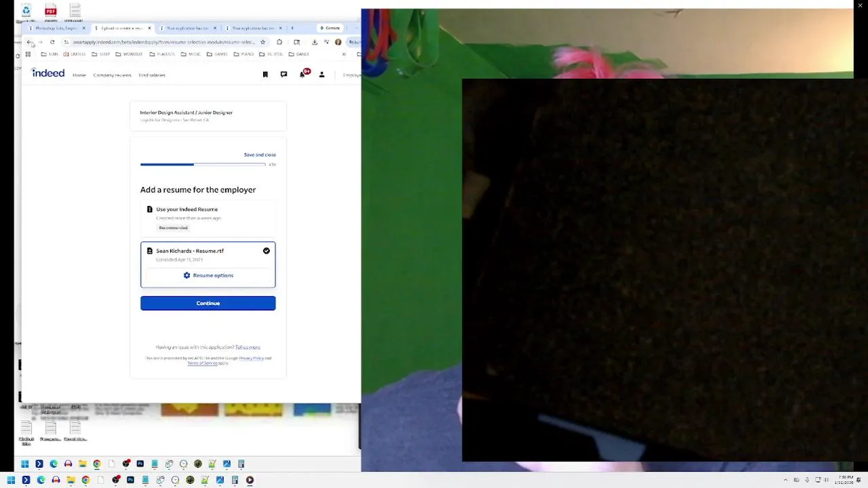Close the Upload or create a resume tab
This screenshot has height=488, width=868.
pos(150,28)
